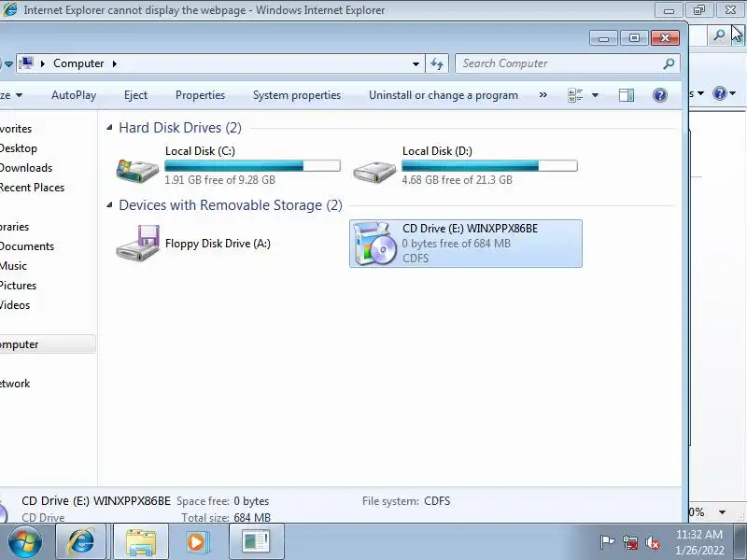Show more toolbar commands chevron
This screenshot has width=747, height=560.
543,95
